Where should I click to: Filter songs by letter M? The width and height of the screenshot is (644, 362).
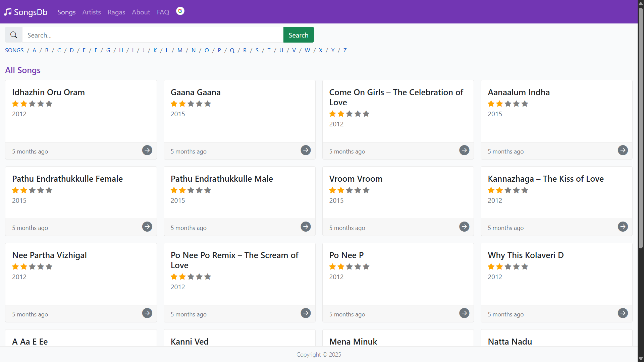tap(180, 50)
